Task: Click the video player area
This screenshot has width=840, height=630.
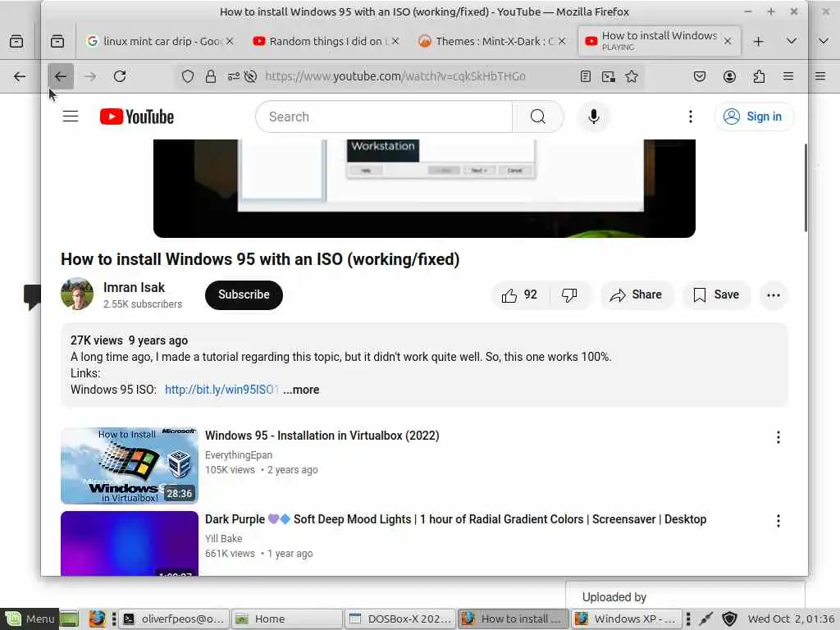Action: [x=424, y=189]
